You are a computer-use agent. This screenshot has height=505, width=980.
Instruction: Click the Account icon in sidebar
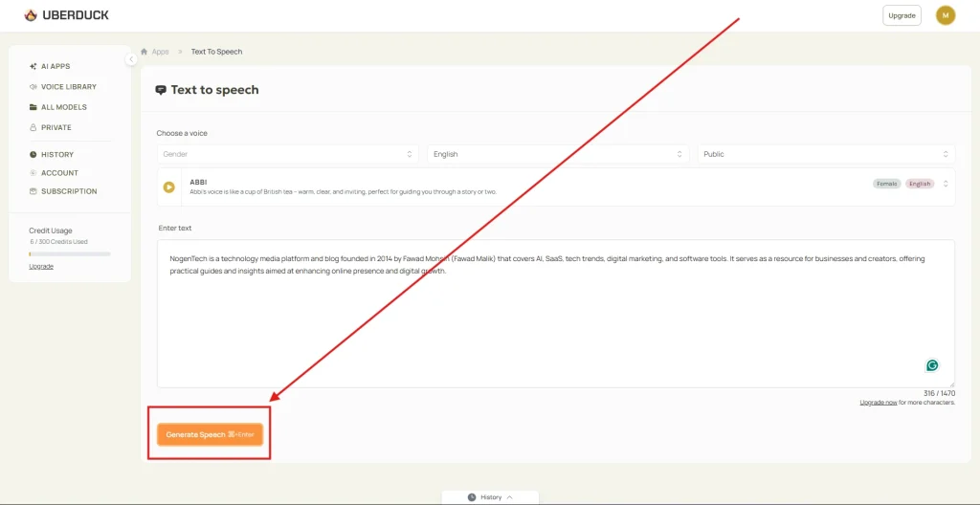(x=33, y=173)
